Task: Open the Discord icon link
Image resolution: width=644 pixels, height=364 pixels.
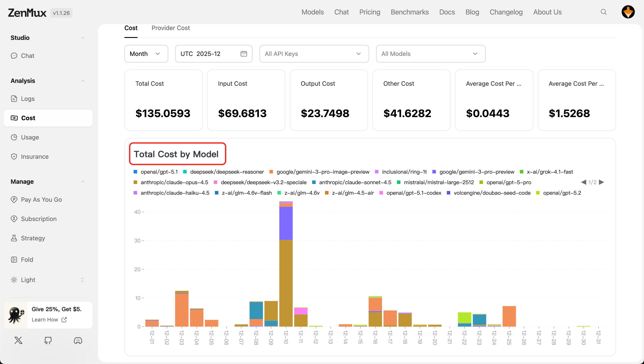Action: click(x=78, y=340)
